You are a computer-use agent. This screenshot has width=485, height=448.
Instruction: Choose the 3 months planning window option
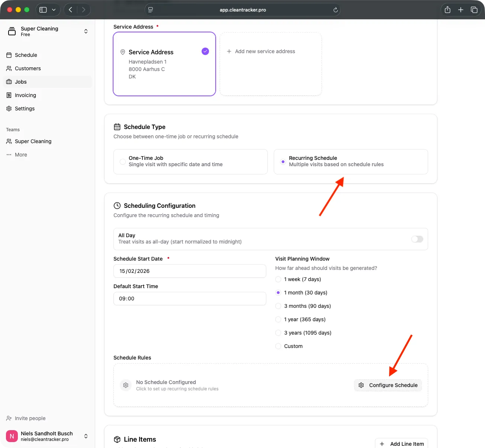[278, 306]
